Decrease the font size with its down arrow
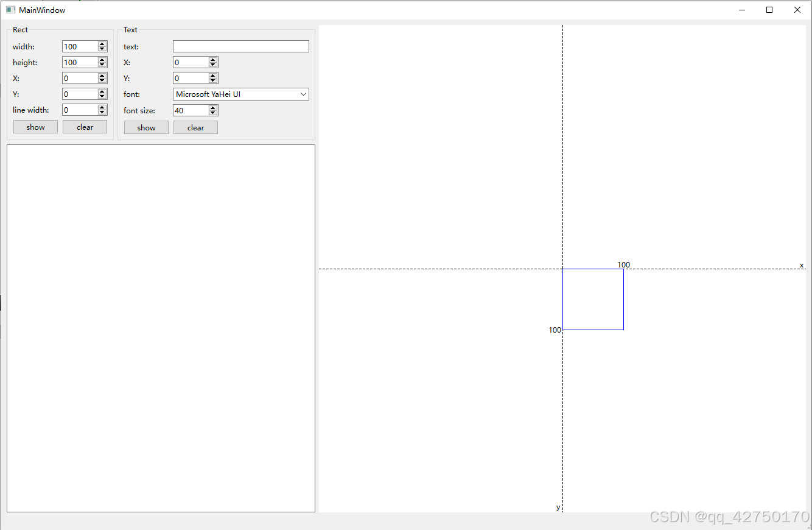 click(212, 113)
